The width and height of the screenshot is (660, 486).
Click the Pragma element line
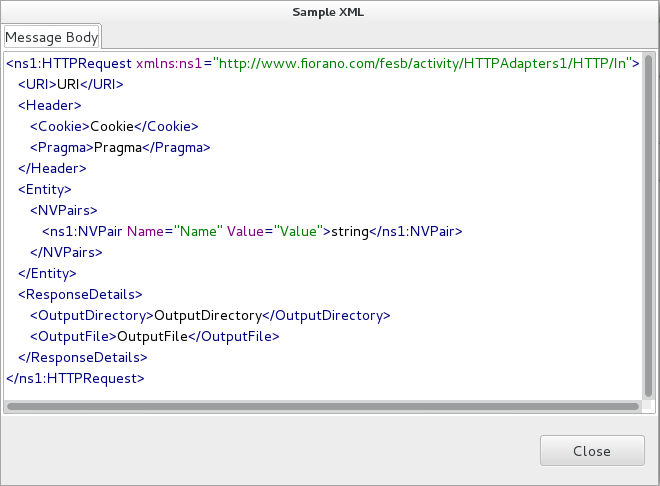(120, 147)
